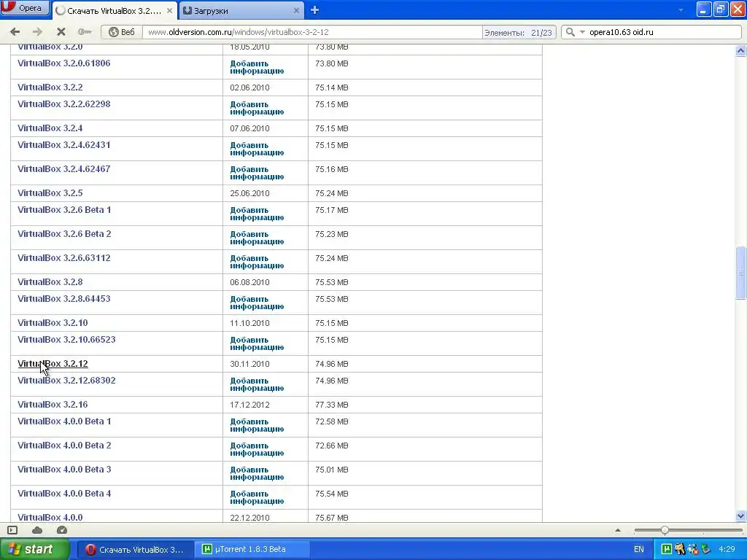747x560 pixels.
Task: Open VirtualBox 3.2.5 link
Action: [x=50, y=192]
